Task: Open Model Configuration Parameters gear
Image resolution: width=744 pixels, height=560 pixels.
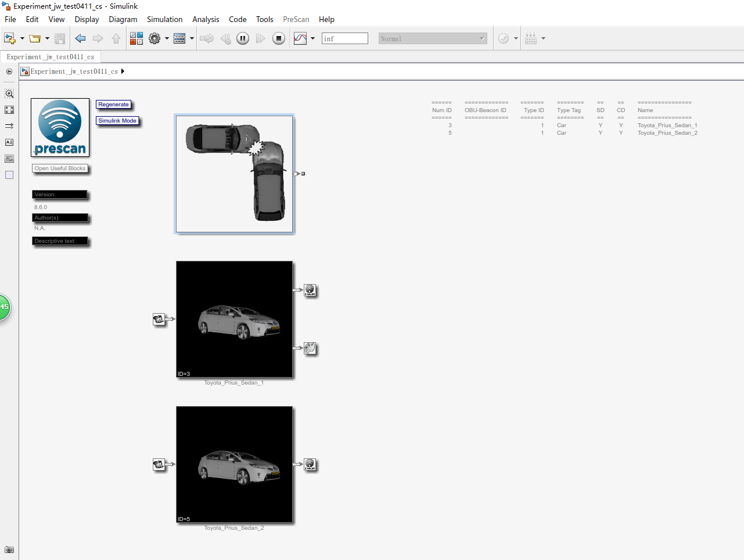Action: tap(154, 39)
